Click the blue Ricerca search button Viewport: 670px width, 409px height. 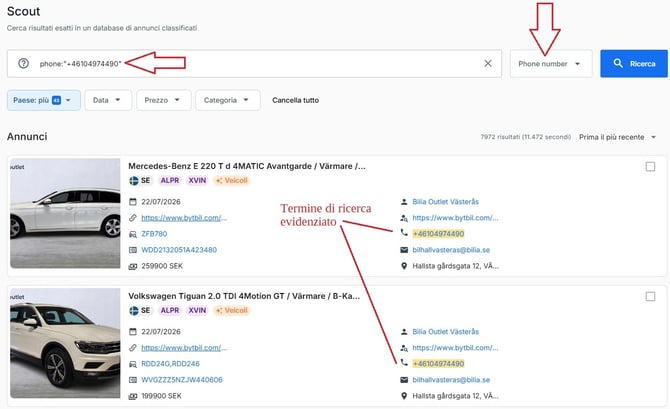click(x=634, y=64)
